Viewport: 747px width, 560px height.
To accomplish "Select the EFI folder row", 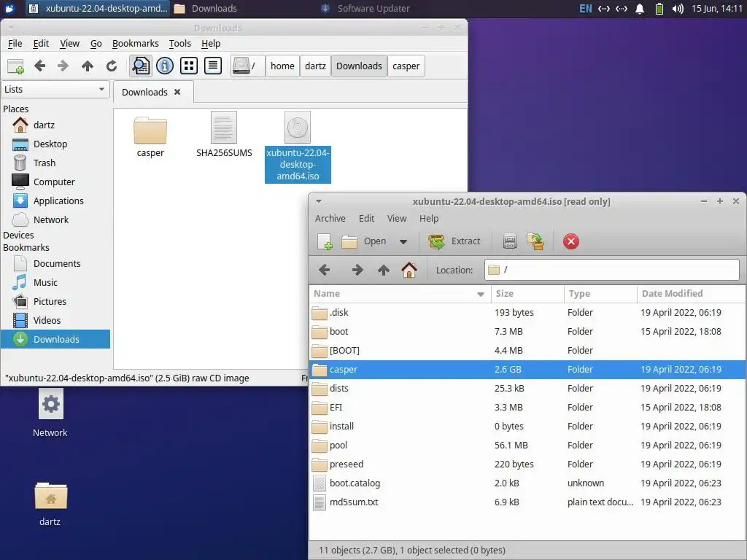I will 527,408.
